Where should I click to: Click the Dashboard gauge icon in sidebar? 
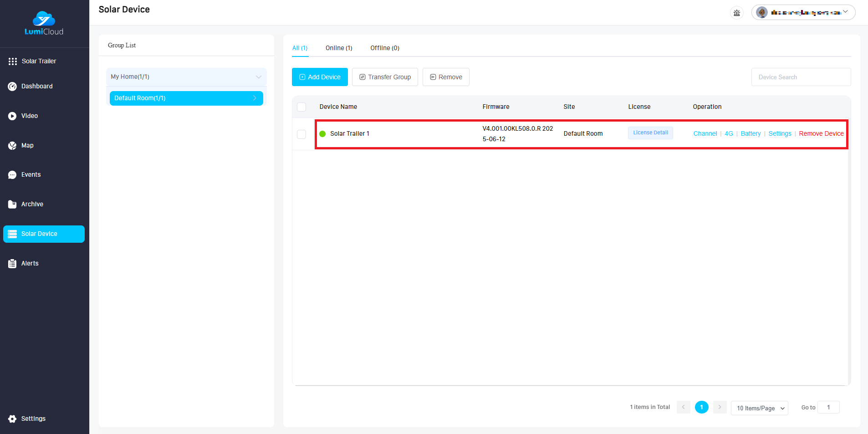point(12,87)
